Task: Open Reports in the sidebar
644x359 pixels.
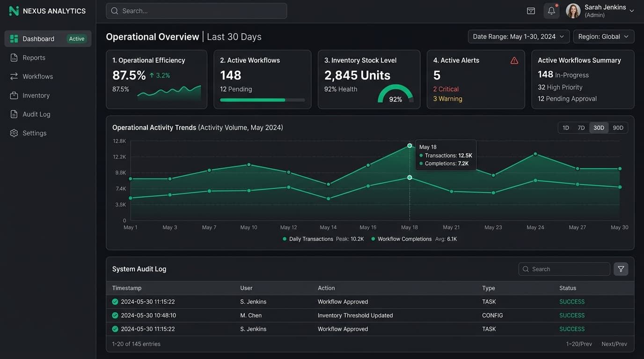Action: click(48, 57)
